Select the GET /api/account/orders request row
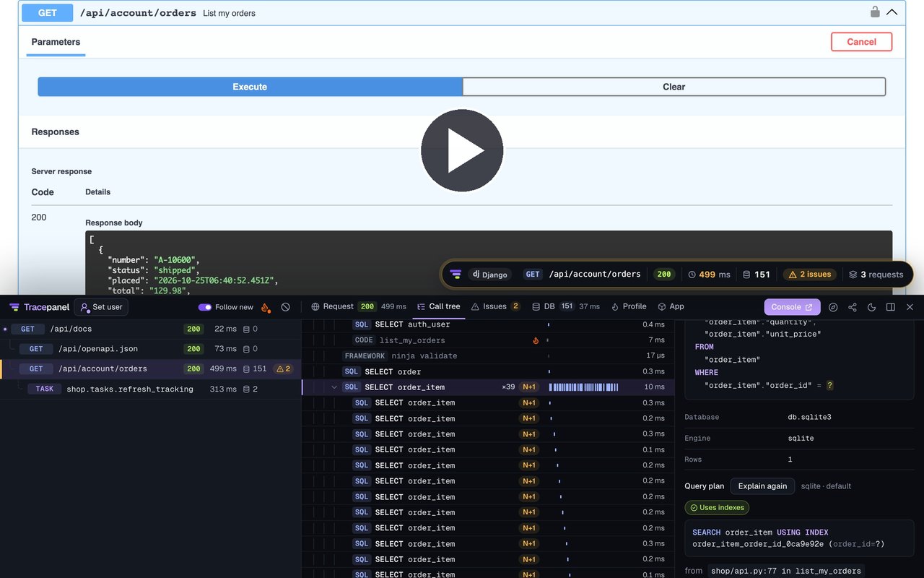The width and height of the screenshot is (924, 578). click(150, 368)
